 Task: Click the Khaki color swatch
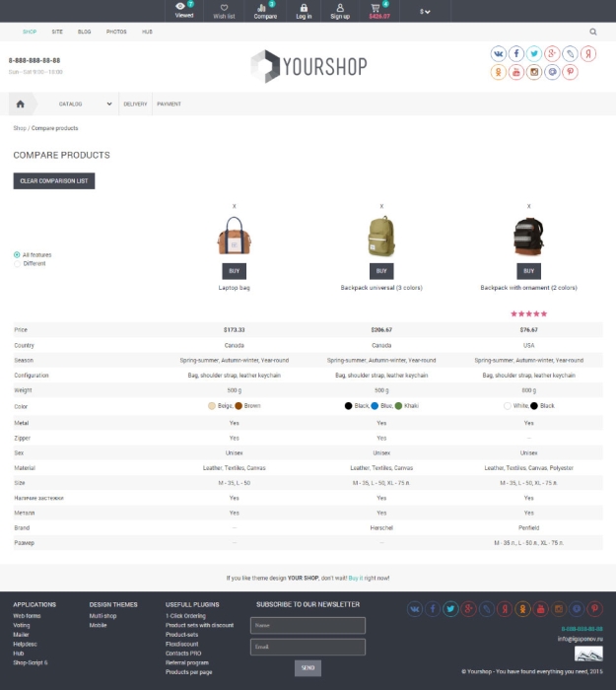pos(398,406)
